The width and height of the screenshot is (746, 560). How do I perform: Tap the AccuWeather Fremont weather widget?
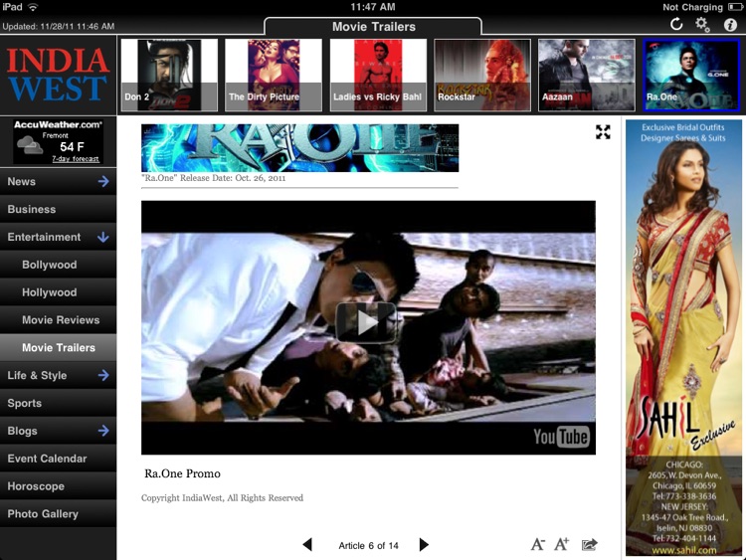coord(58,142)
